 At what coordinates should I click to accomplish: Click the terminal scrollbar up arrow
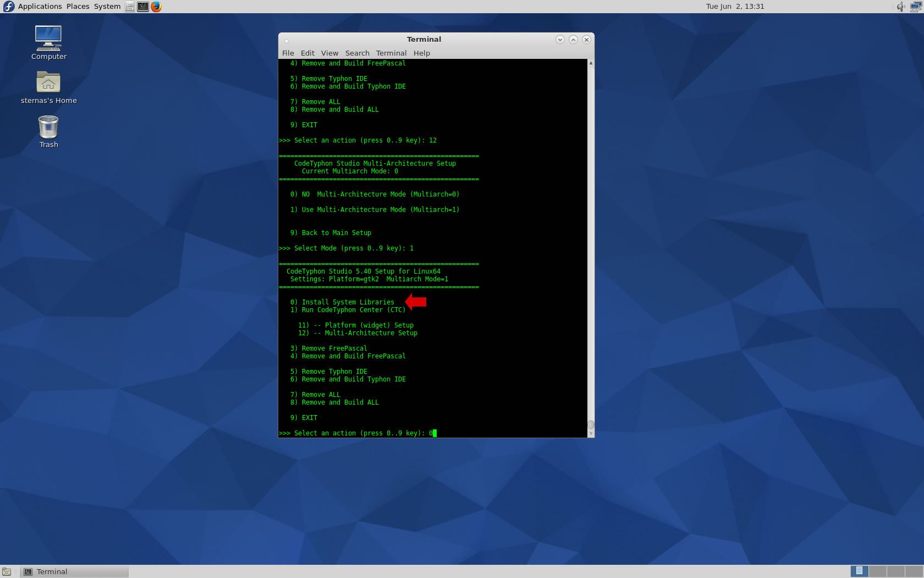(x=591, y=63)
